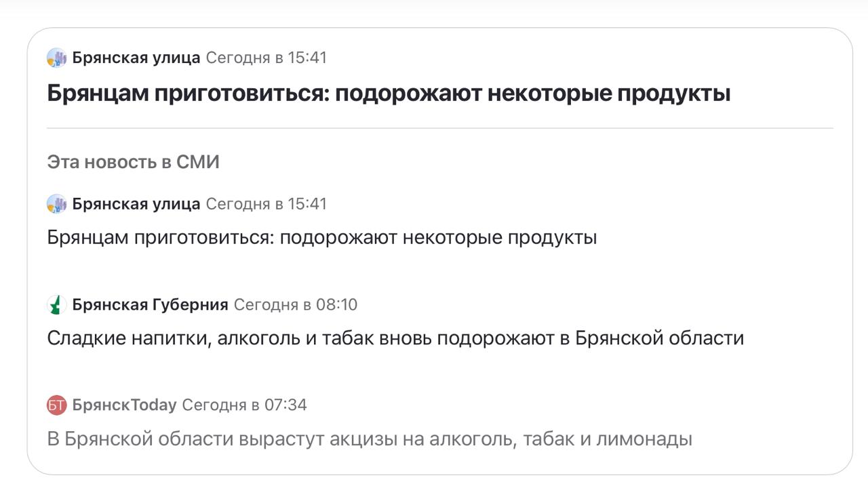
Task: Open the Брянская Губерния source name
Action: (x=150, y=305)
